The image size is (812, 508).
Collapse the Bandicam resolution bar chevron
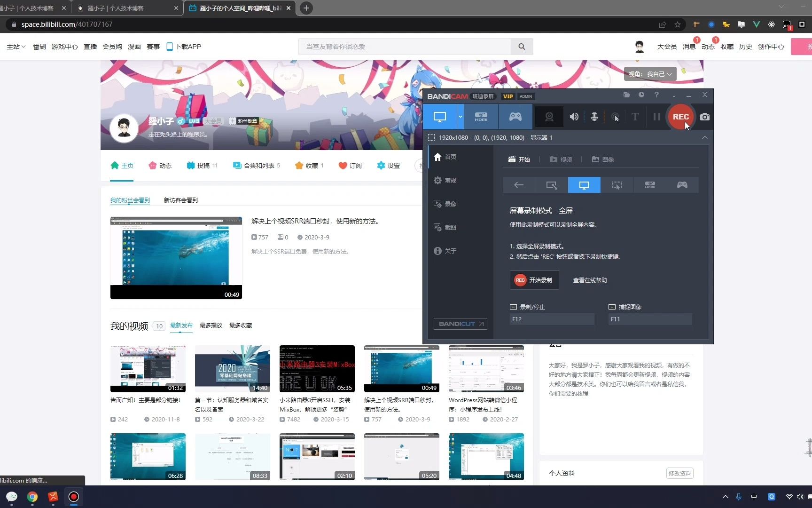tap(704, 137)
